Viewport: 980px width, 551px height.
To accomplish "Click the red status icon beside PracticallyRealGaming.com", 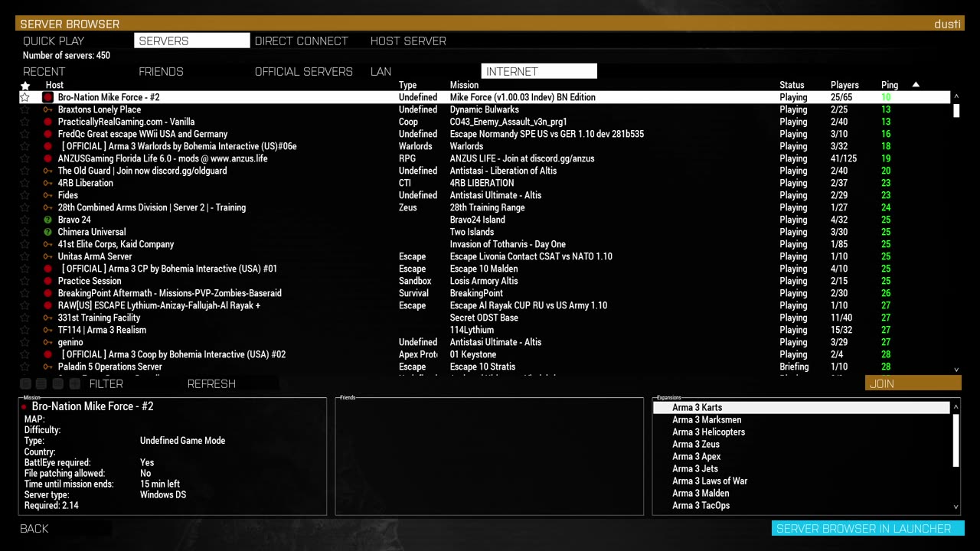I will pos(47,122).
